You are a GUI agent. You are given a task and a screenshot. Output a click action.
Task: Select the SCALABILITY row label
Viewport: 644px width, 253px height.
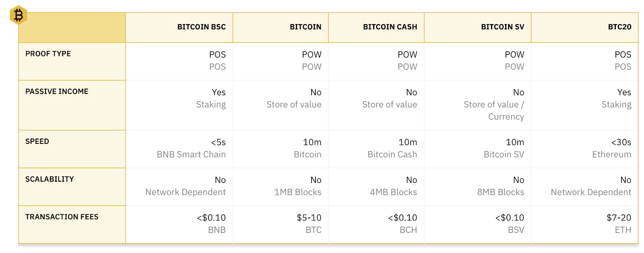(x=50, y=179)
